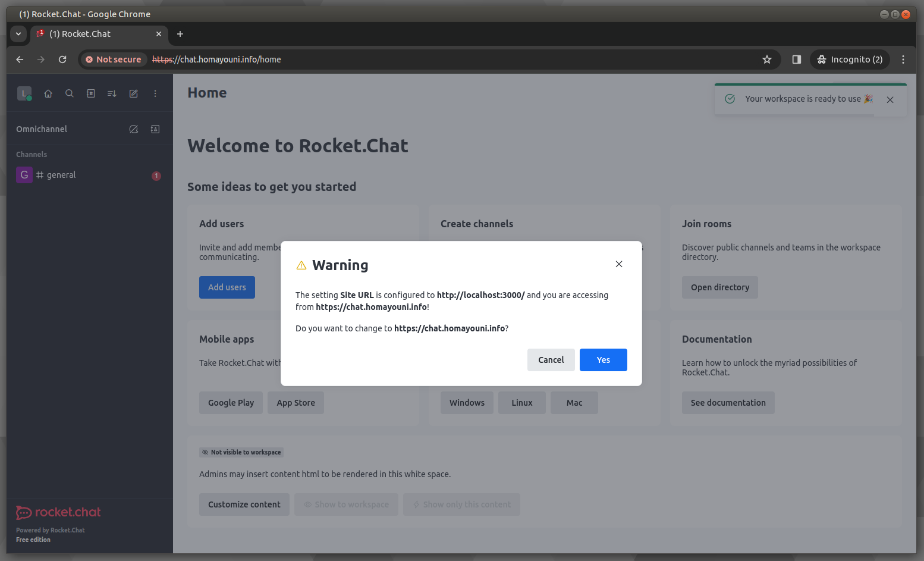Cancel the Site URL warning dialog
This screenshot has width=924, height=561.
pos(551,360)
